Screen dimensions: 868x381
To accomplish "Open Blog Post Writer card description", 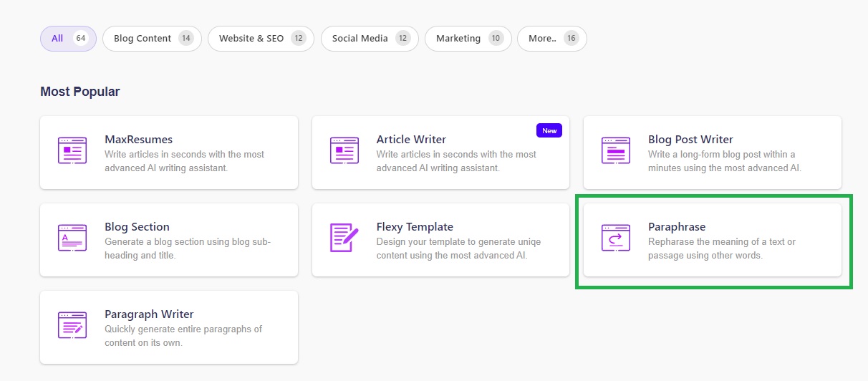I will coord(724,161).
